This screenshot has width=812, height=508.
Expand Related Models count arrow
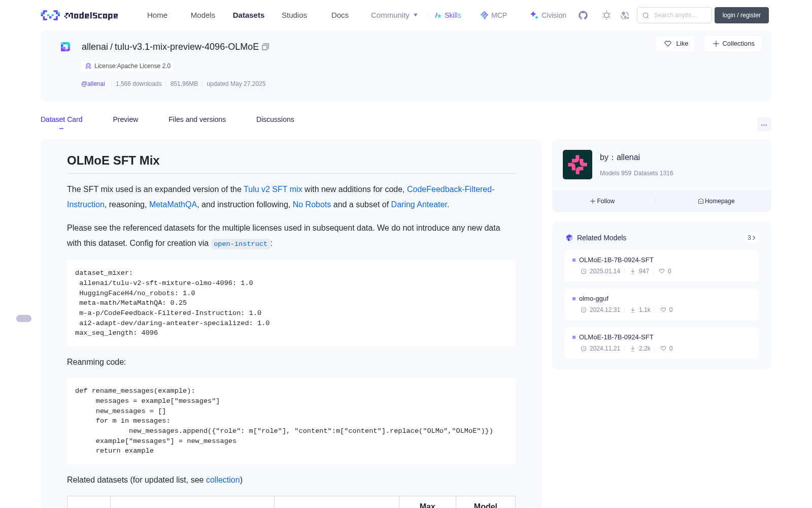(752, 238)
